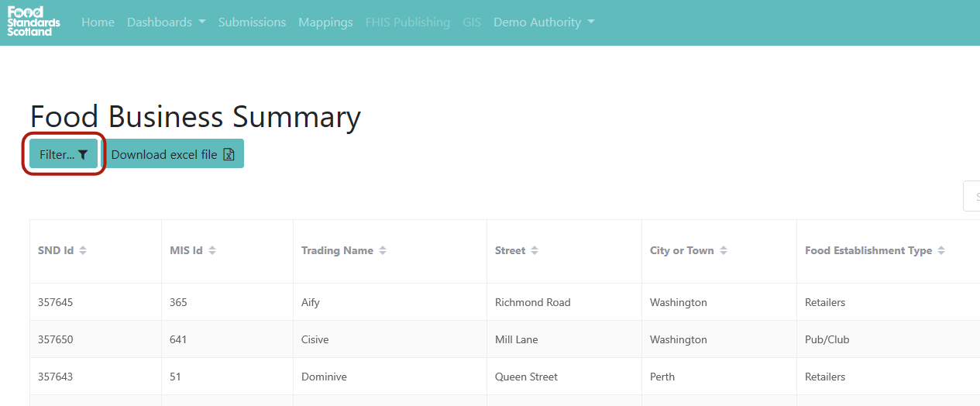Click street cell Richmond Road

coord(533,303)
